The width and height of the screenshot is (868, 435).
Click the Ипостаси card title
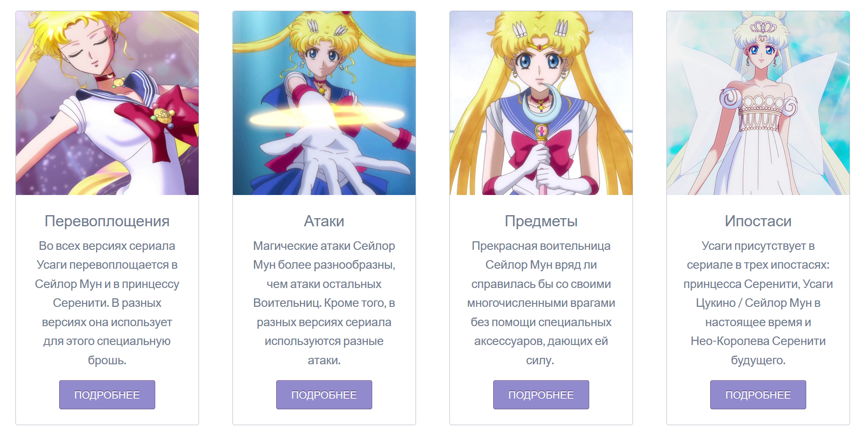(x=758, y=221)
